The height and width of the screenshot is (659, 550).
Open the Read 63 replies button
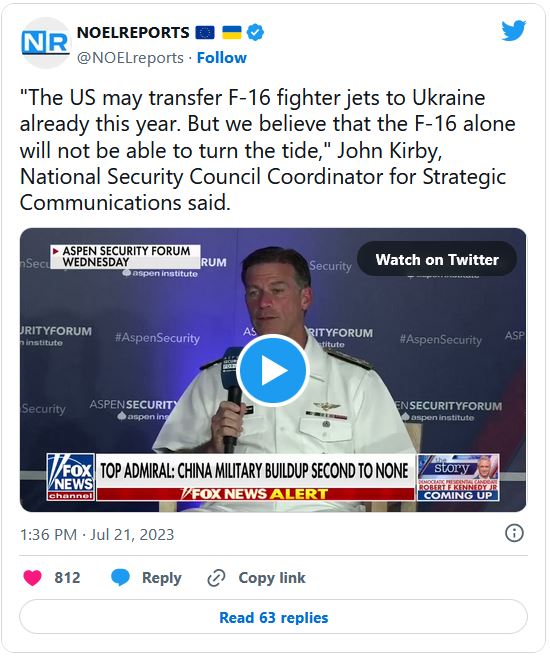274,617
